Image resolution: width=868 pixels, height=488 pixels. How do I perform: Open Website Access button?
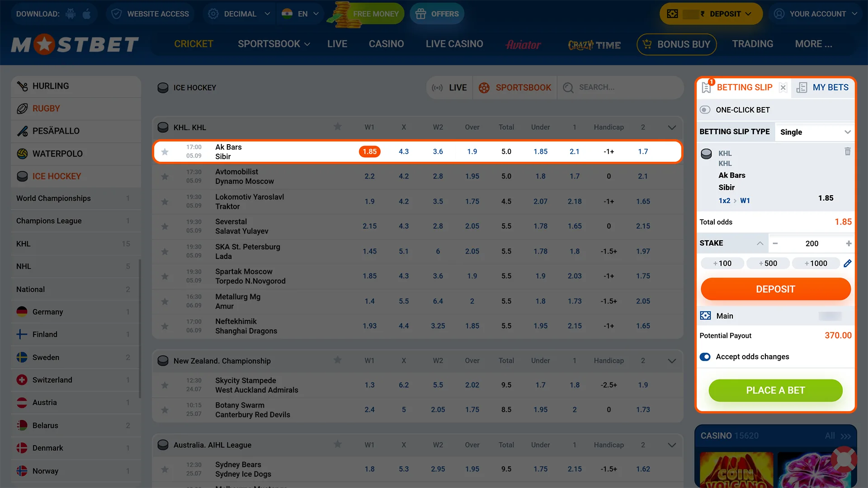(150, 14)
